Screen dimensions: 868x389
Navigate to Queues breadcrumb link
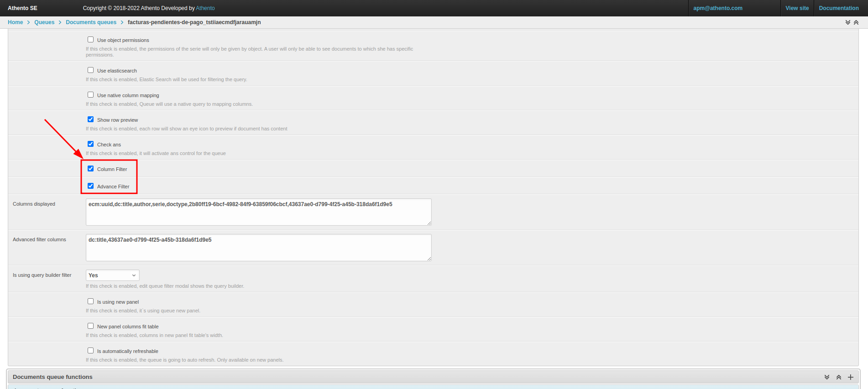click(44, 22)
